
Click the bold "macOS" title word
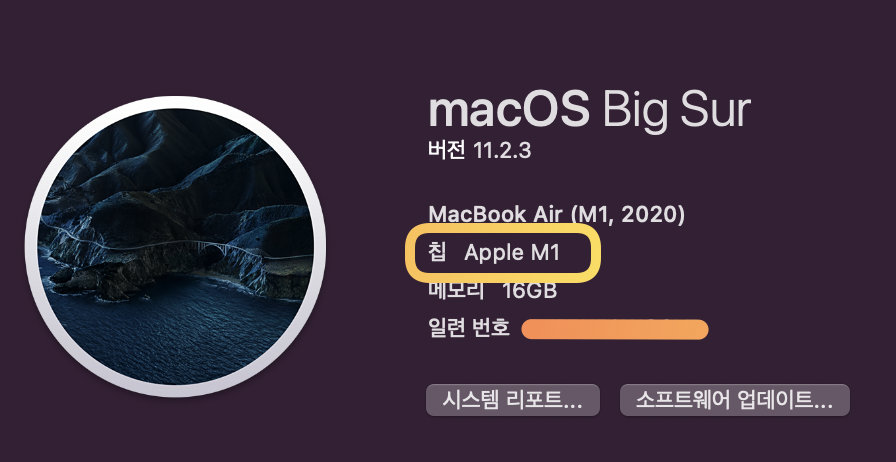pos(508,110)
